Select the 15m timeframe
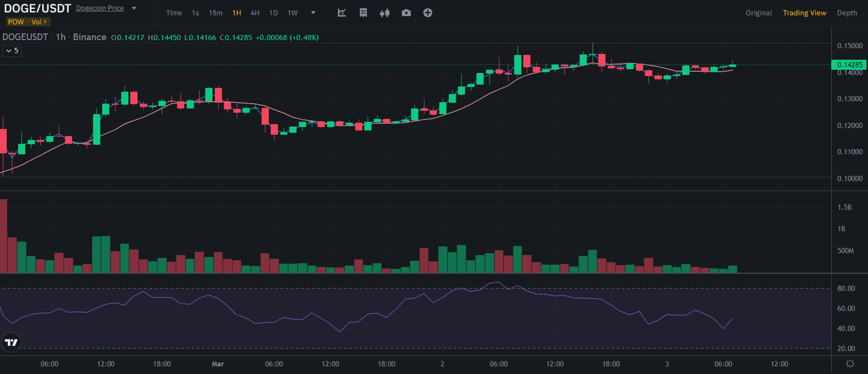Viewport: 868px width, 374px height. [x=216, y=13]
